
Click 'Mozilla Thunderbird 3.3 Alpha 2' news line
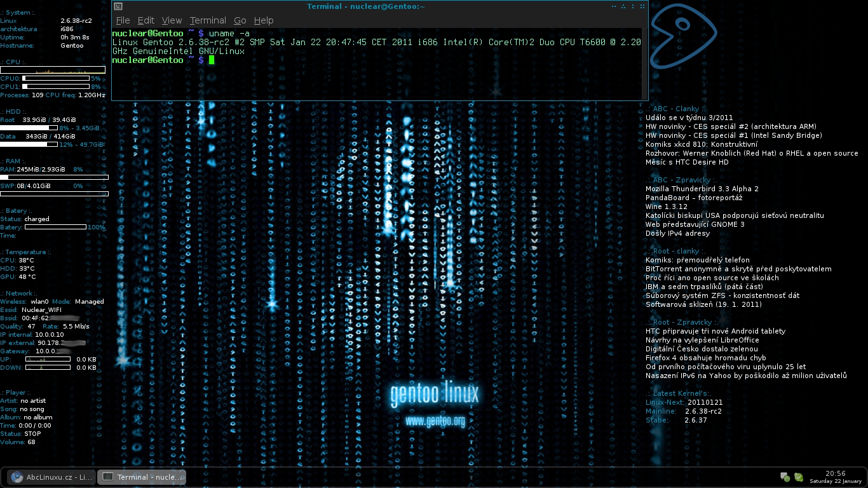702,189
